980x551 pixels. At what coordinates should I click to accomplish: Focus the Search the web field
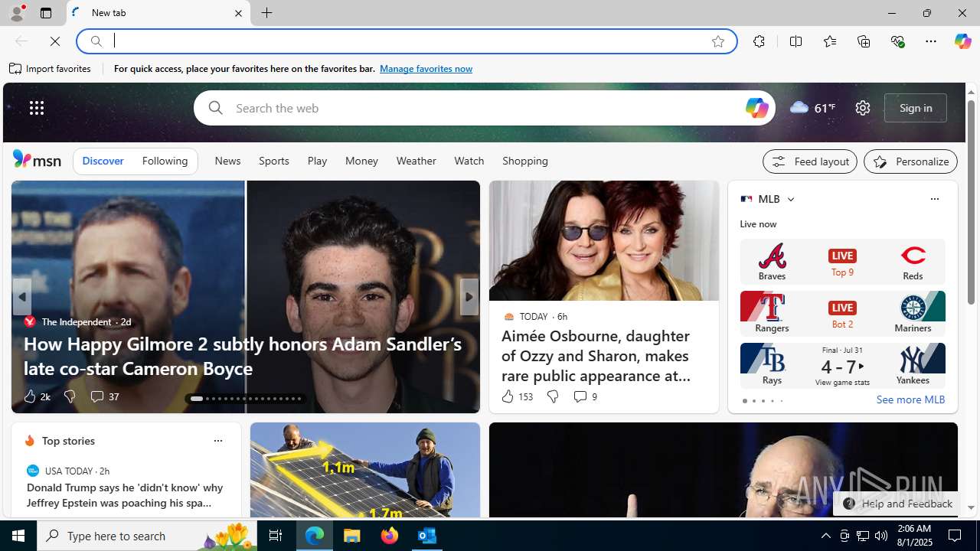pos(484,108)
